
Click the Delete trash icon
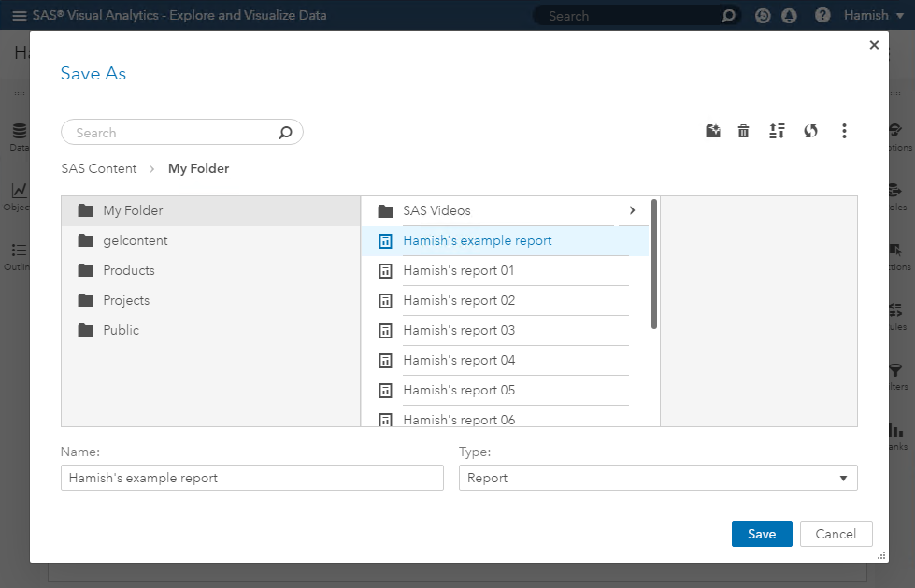(x=744, y=132)
